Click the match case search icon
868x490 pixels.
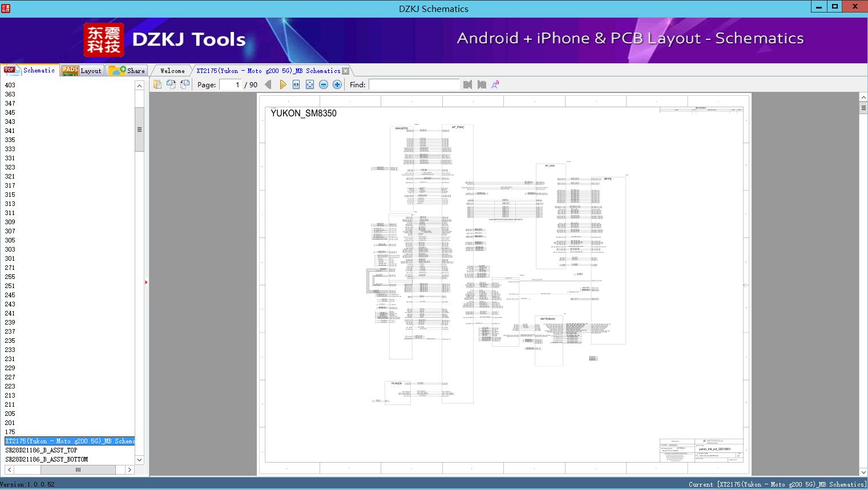(x=495, y=84)
